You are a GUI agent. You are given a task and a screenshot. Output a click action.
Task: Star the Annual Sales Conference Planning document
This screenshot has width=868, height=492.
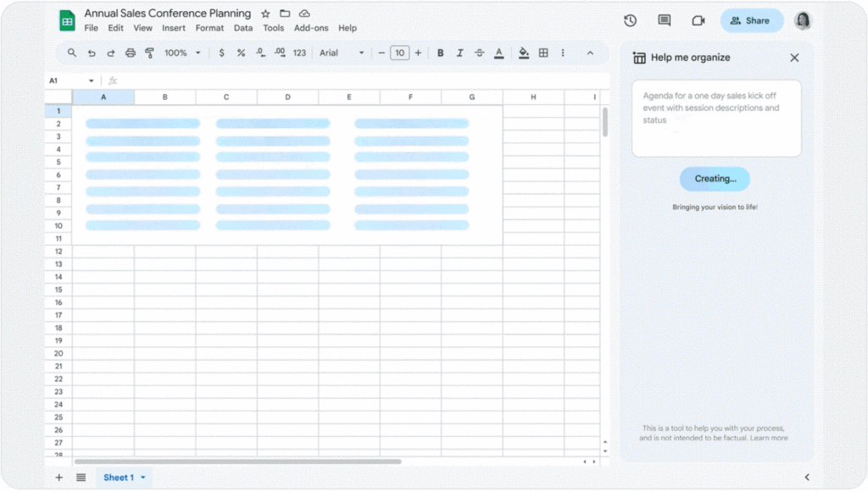click(265, 14)
